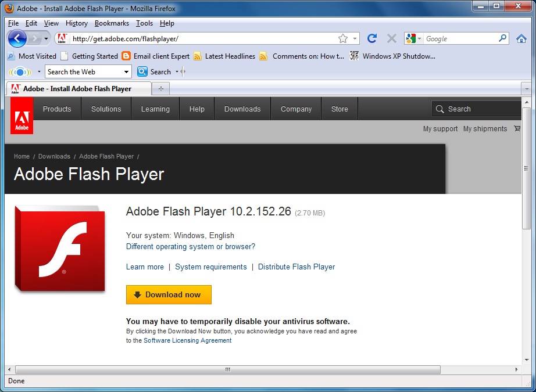Click the vertical scrollbar thumb
The height and width of the screenshot is (392, 536).
pos(527,168)
